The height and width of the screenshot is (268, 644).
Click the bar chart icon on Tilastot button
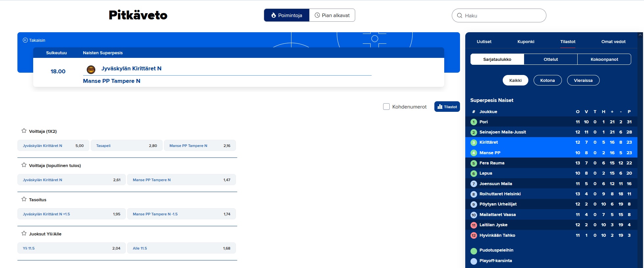(440, 107)
